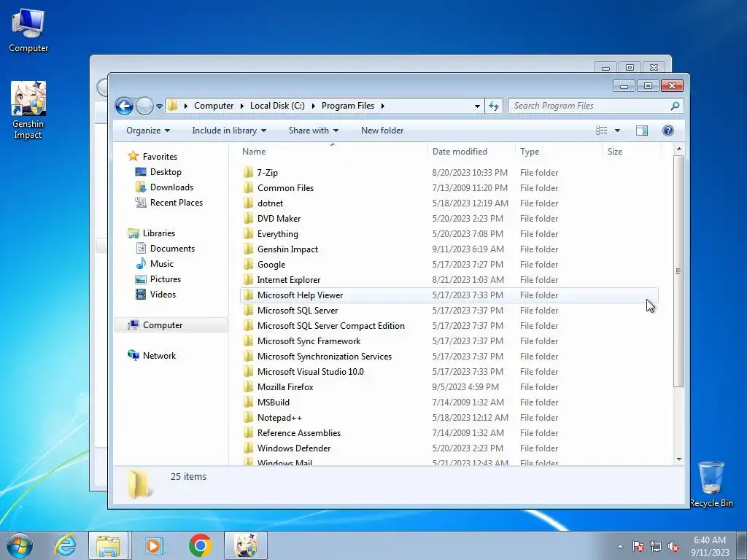The height and width of the screenshot is (560, 747).
Task: Select the Internet Explorer folder icon
Action: (x=248, y=279)
